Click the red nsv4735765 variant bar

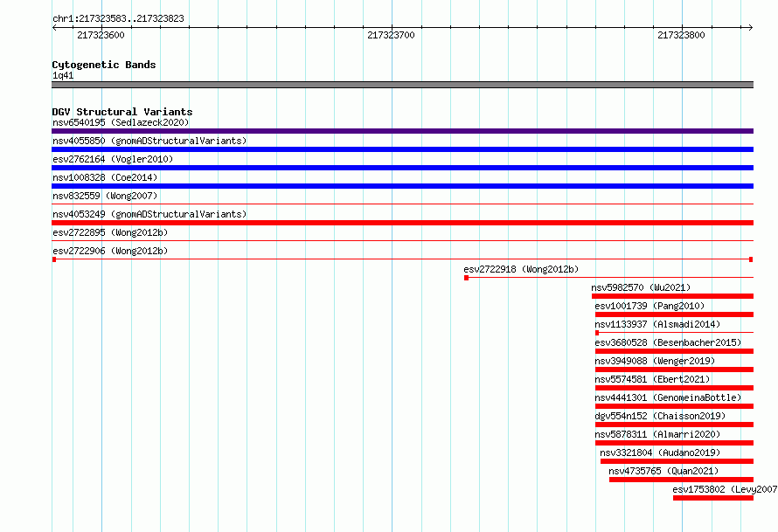(681, 480)
